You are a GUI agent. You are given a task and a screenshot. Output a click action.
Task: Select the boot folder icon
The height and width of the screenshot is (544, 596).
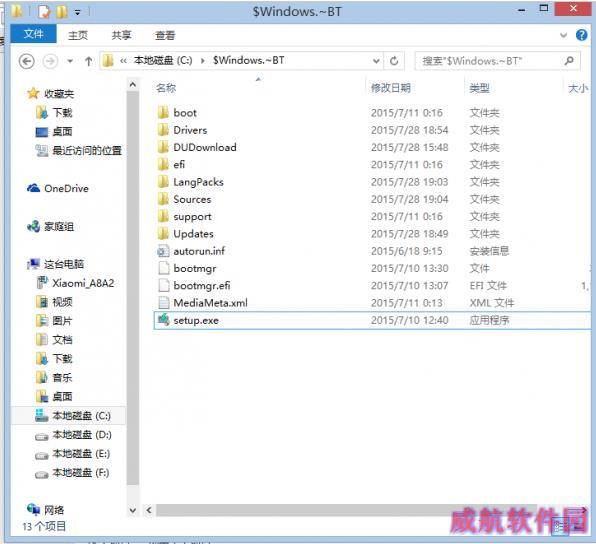pyautogui.click(x=163, y=113)
